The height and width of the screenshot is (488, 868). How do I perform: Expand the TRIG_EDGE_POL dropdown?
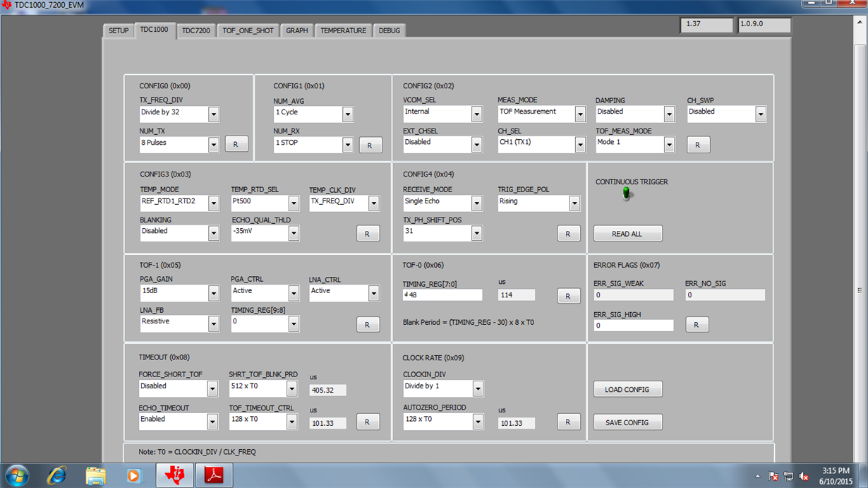click(574, 203)
